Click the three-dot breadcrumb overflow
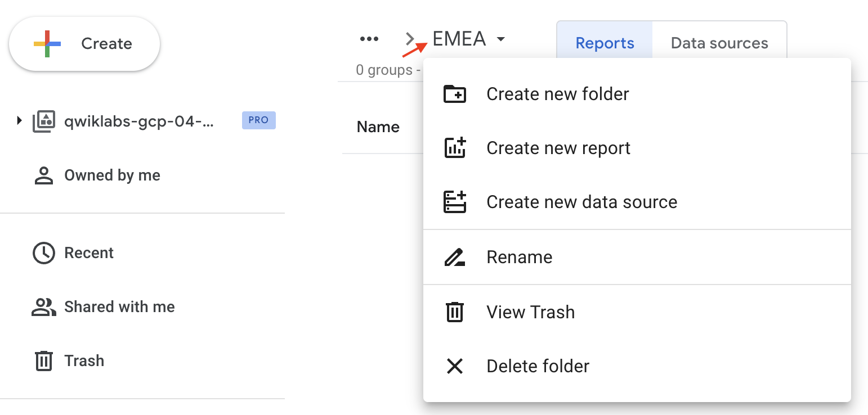 point(369,39)
